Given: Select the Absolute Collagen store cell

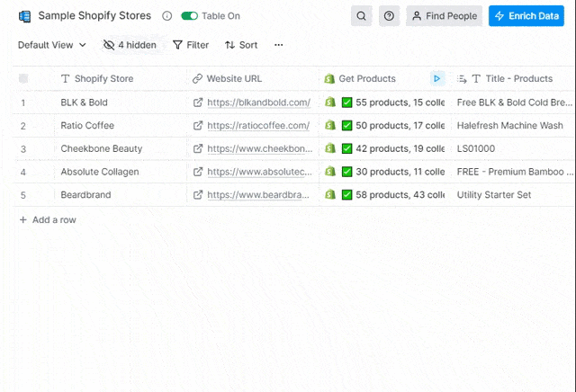Looking at the screenshot, I should tap(121, 172).
